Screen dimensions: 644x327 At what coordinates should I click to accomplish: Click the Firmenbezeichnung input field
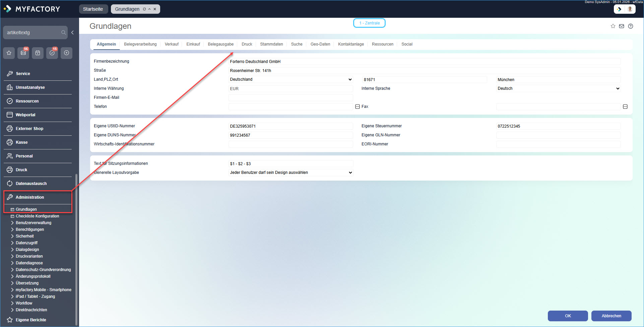tap(425, 61)
